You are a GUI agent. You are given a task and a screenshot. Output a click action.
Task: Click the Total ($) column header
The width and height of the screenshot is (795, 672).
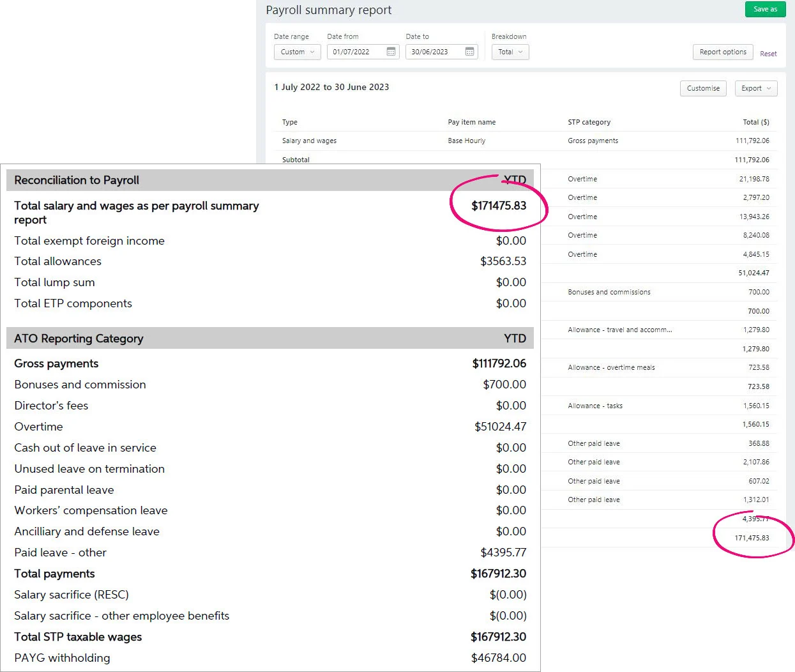[x=755, y=122]
